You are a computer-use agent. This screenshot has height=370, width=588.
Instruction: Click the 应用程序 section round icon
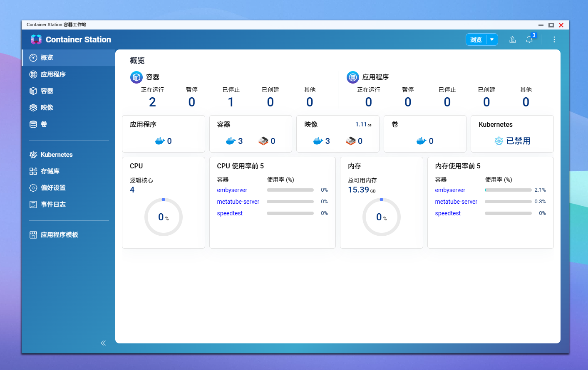[x=353, y=77]
